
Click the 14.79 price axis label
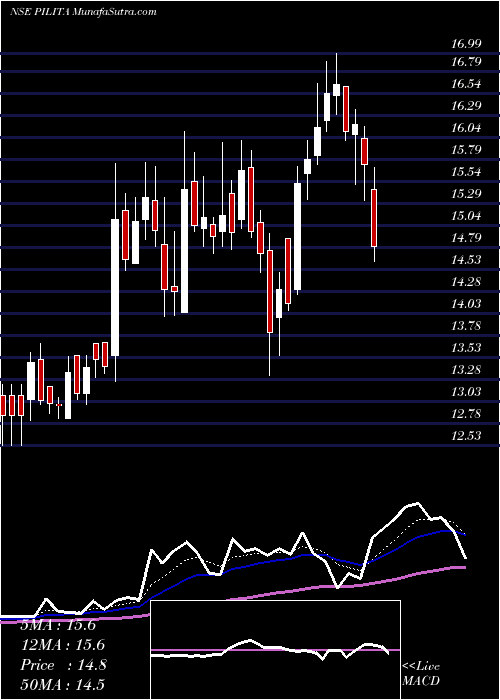tap(466, 238)
